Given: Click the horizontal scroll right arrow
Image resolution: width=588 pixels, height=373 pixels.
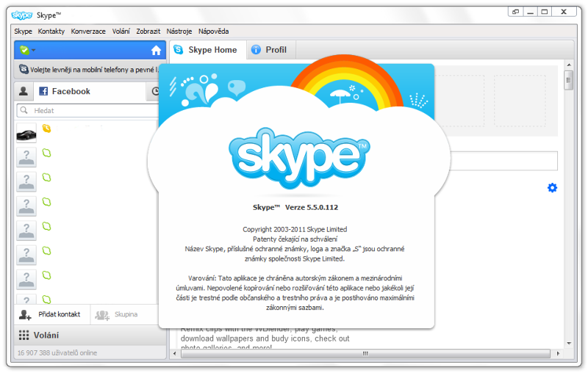Looking at the screenshot, I should 558,353.
